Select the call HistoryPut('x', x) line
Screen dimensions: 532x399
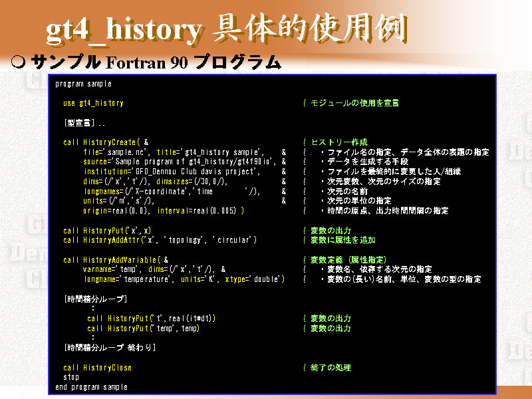pyautogui.click(x=107, y=231)
